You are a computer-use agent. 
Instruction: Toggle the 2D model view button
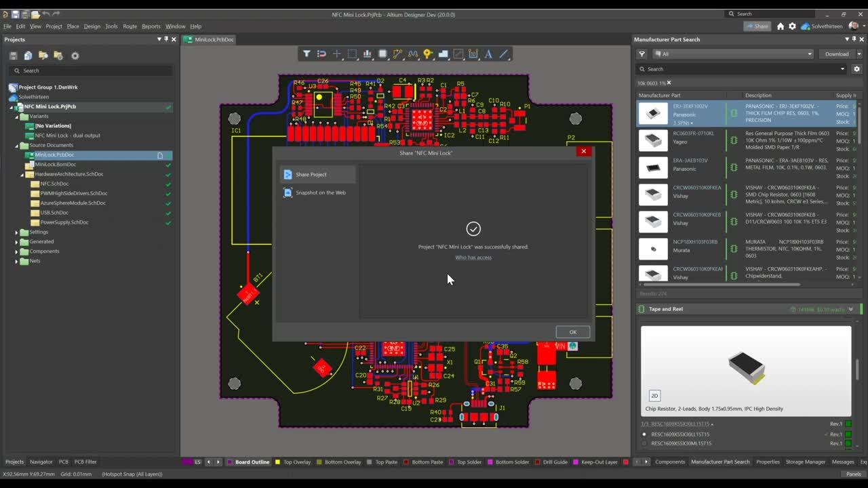coord(654,396)
